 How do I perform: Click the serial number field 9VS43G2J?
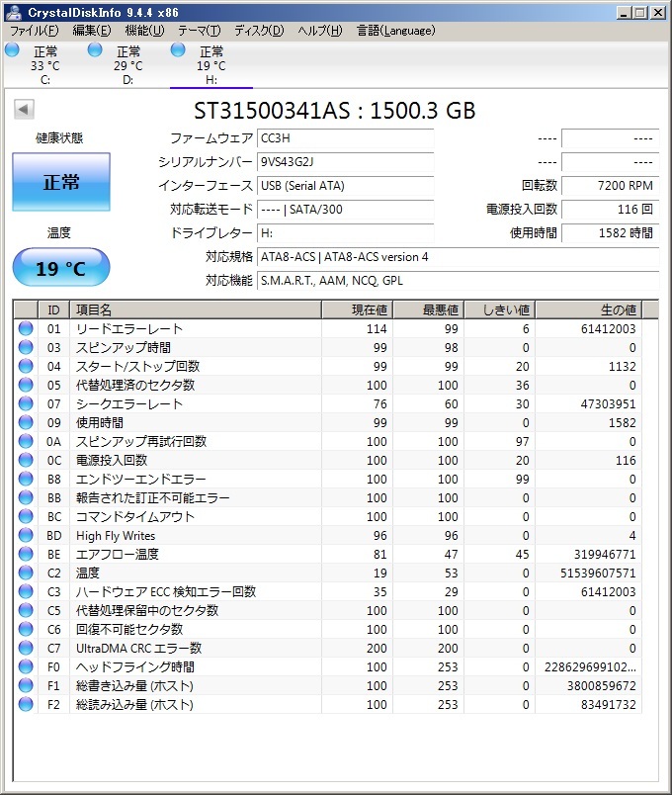click(346, 162)
